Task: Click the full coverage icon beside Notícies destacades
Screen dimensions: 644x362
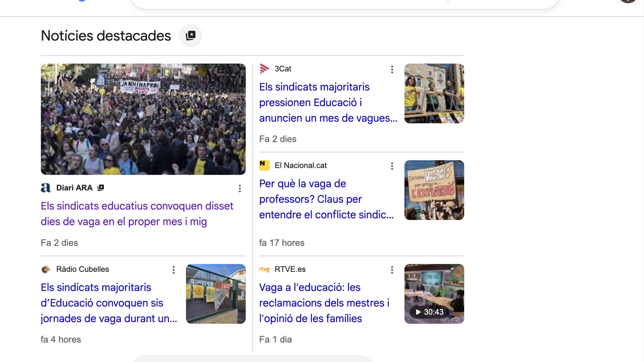Action: click(x=190, y=35)
